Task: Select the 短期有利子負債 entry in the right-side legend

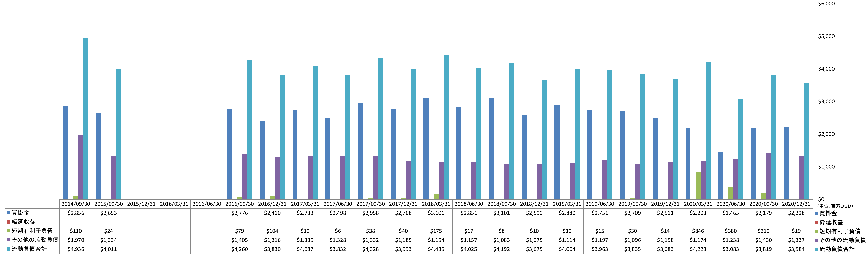Action: click(x=838, y=231)
